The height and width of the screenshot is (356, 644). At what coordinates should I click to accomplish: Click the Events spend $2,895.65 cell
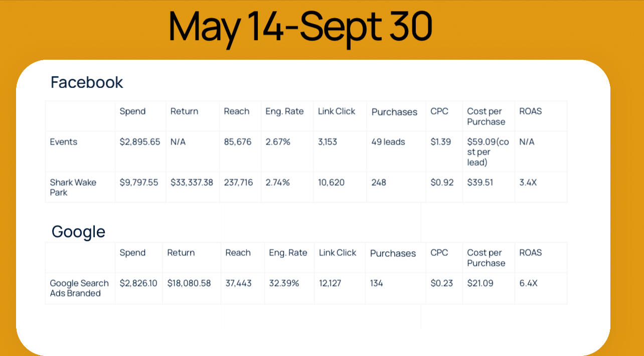tap(140, 142)
